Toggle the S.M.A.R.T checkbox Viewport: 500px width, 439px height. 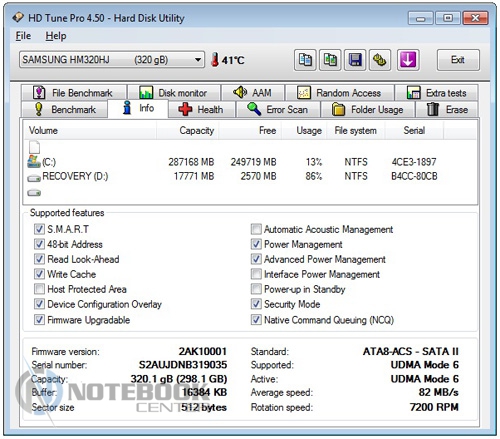coord(39,229)
